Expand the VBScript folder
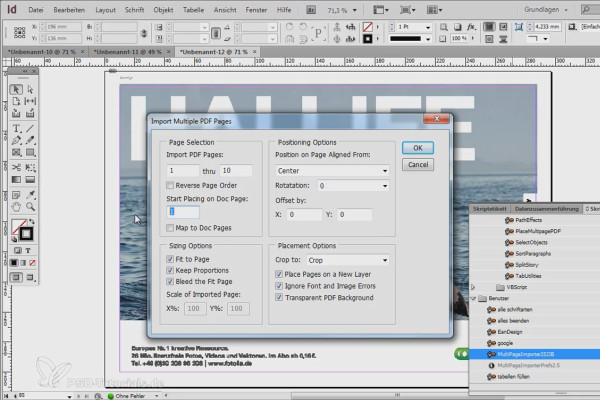 473,287
